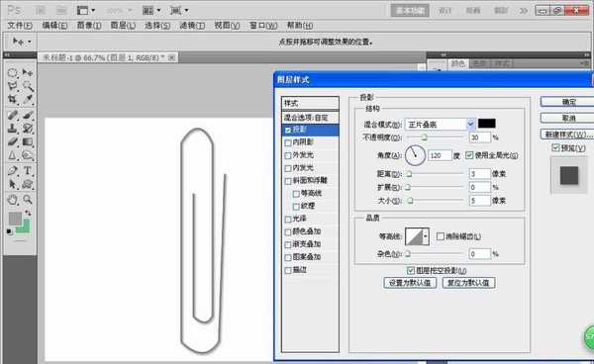The height and width of the screenshot is (364, 594).
Task: Open Mini Bridge from the application bar
Action: [61, 10]
